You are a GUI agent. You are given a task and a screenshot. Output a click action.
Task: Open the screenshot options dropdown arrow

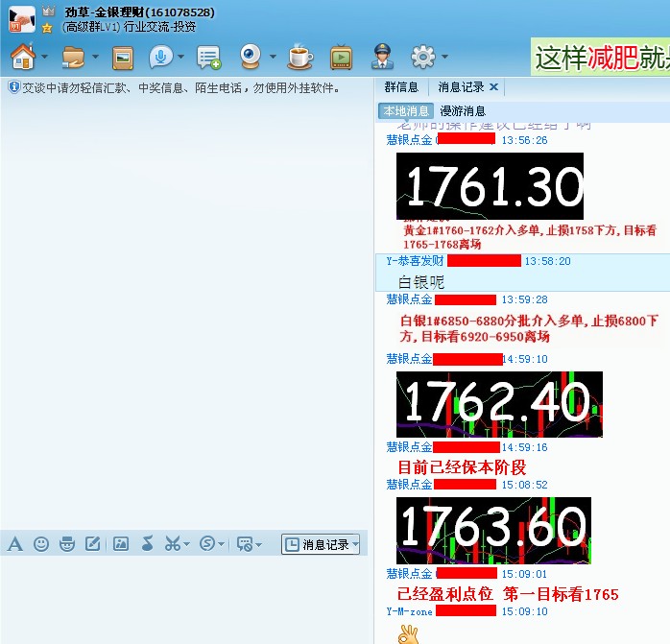pos(187,545)
